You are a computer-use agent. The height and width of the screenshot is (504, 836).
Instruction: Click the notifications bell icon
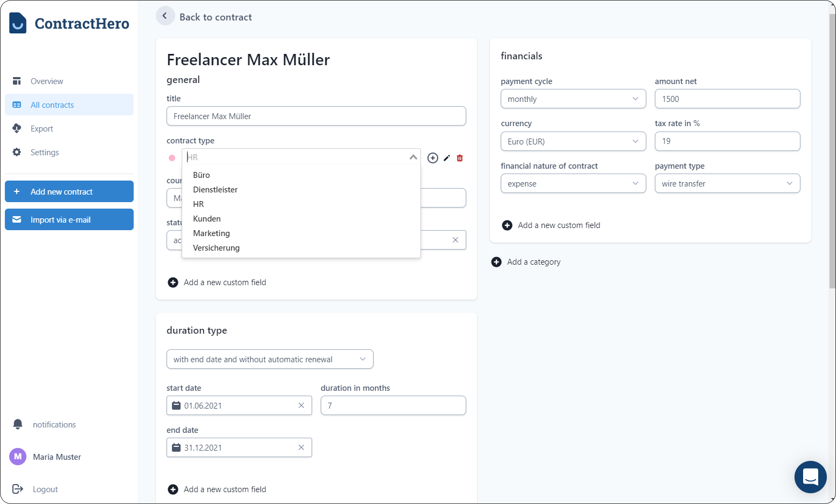click(x=18, y=424)
